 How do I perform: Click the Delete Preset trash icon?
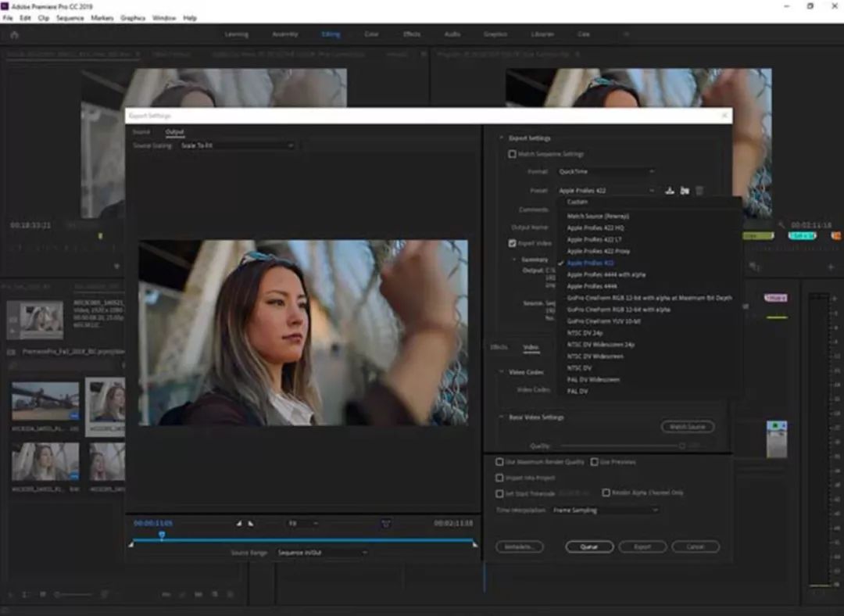coord(699,191)
